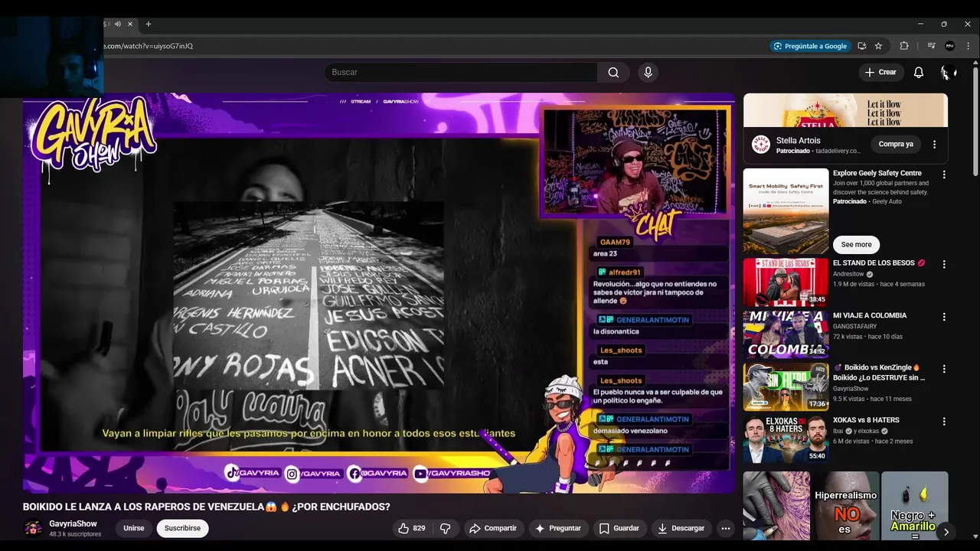Click Andresitow channel name
Viewport: 980px width, 551px height.
point(848,274)
